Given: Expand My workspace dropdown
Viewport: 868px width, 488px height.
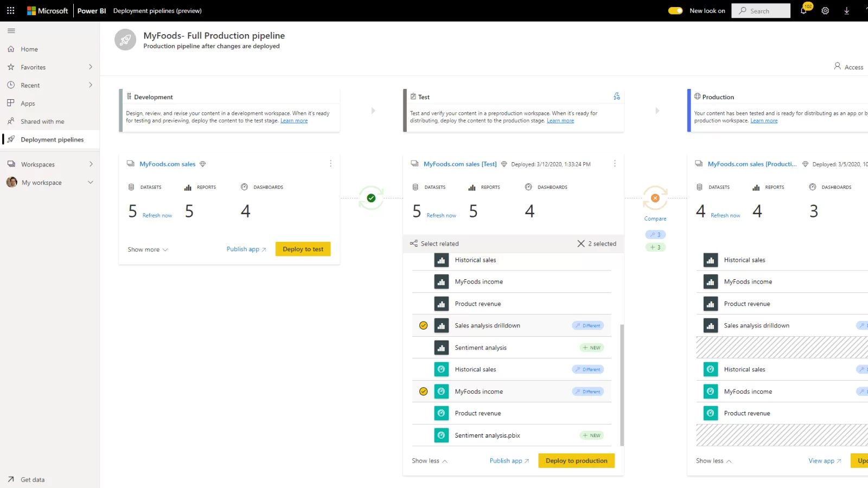Looking at the screenshot, I should click(x=91, y=183).
